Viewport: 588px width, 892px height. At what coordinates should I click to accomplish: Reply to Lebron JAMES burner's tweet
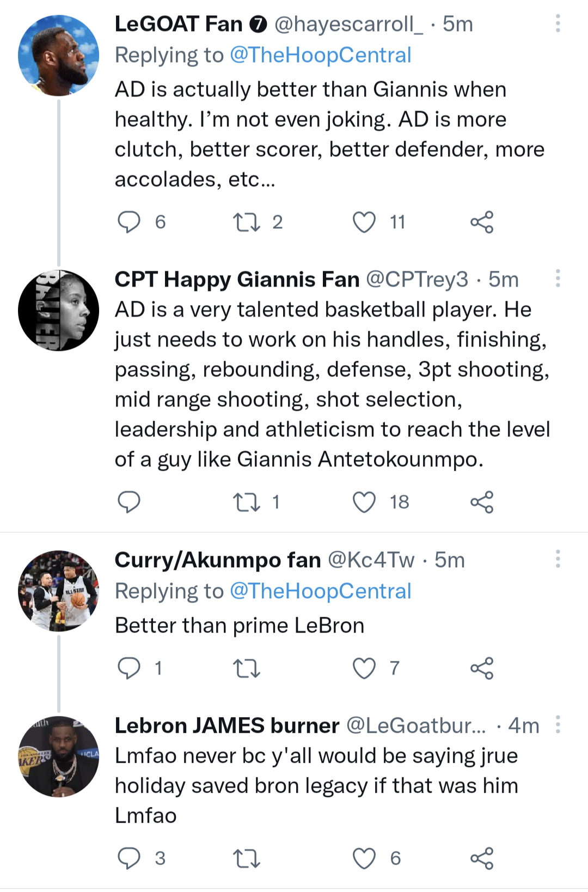tap(129, 858)
